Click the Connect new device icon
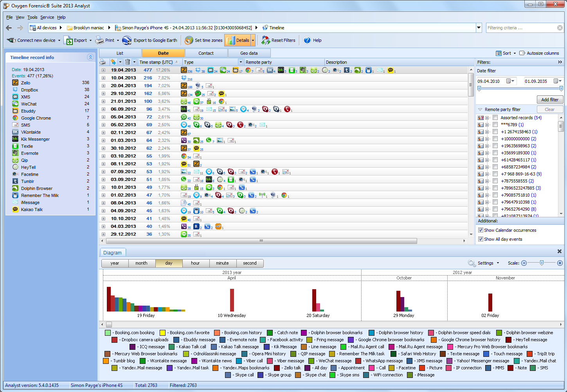The height and width of the screenshot is (392, 567). pyautogui.click(x=11, y=40)
